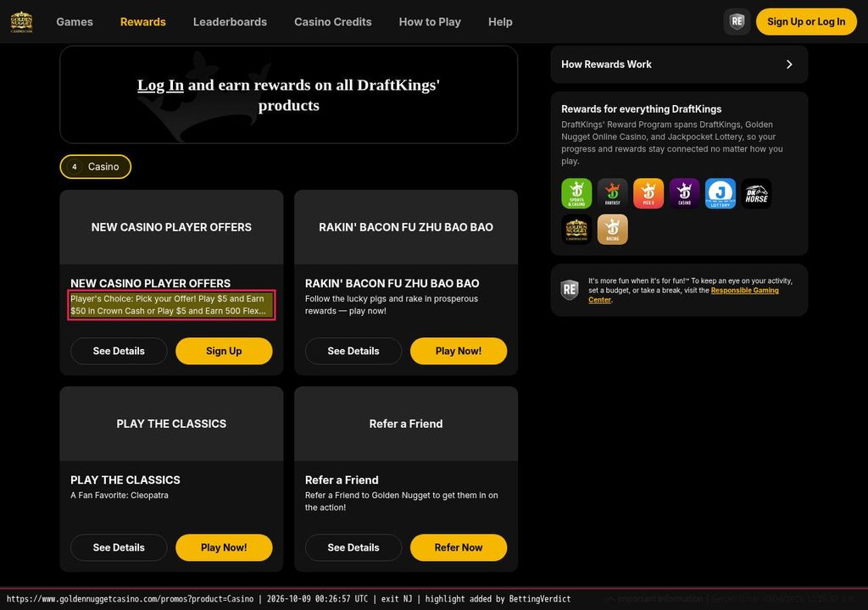This screenshot has height=610, width=868.
Task: Select the Rewards nav item
Action: (142, 21)
